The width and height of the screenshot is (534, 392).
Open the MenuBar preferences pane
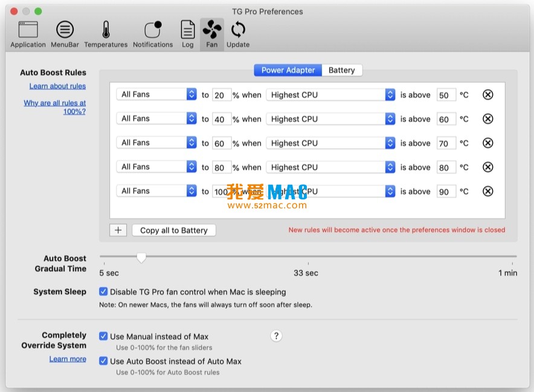(x=65, y=35)
